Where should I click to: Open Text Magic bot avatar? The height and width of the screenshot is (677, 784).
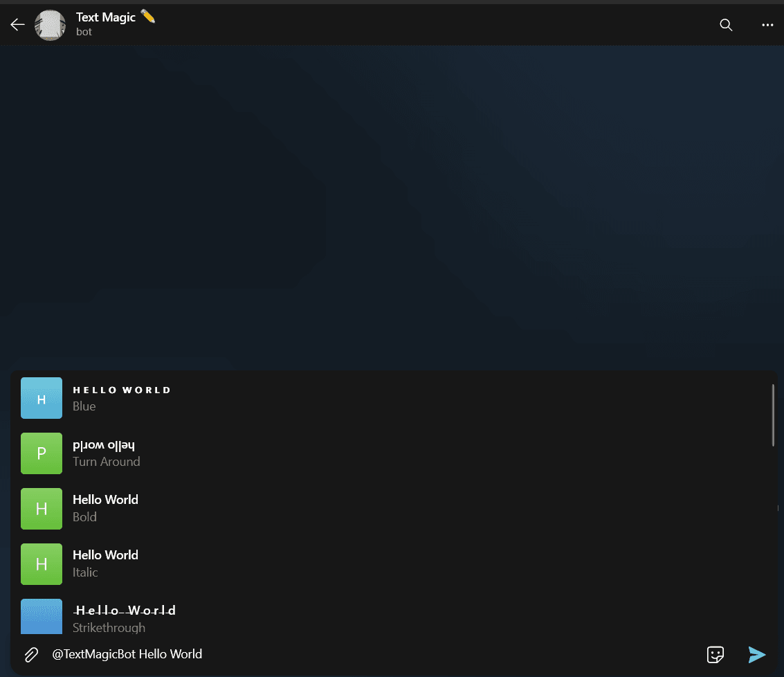click(x=50, y=24)
